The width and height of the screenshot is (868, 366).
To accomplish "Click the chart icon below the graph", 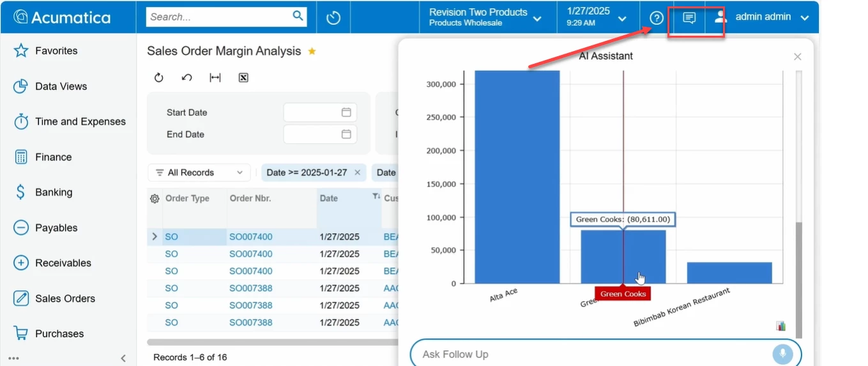I will point(780,326).
